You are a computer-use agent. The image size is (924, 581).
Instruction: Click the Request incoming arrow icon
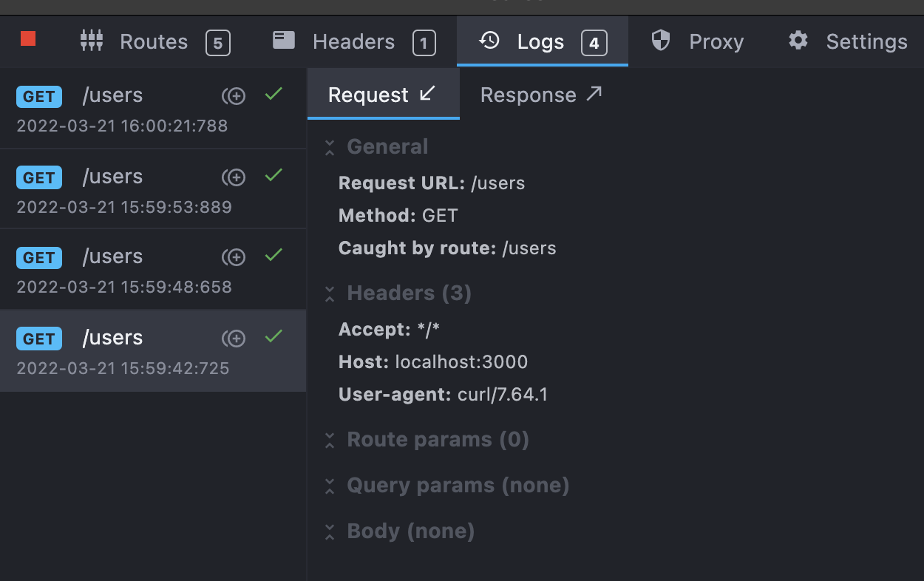[x=427, y=93]
